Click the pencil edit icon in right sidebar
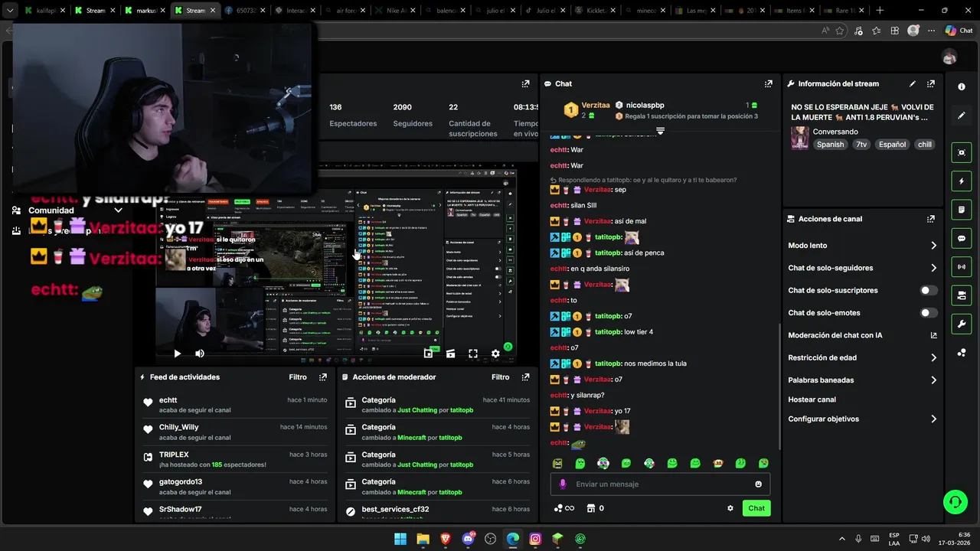The width and height of the screenshot is (980, 551). [x=962, y=116]
